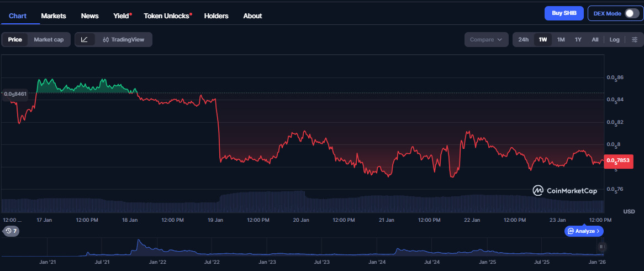Switch to the line chart view icon
644x271 pixels.
pyautogui.click(x=85, y=39)
